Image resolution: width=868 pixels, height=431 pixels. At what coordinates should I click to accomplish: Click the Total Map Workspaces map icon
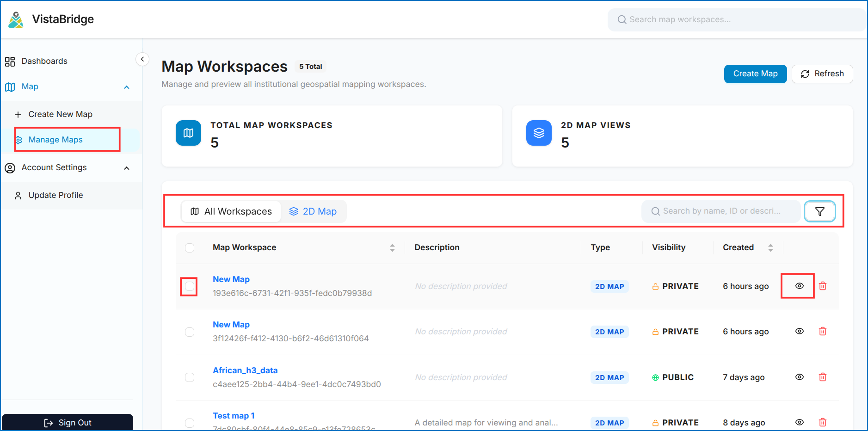click(188, 133)
